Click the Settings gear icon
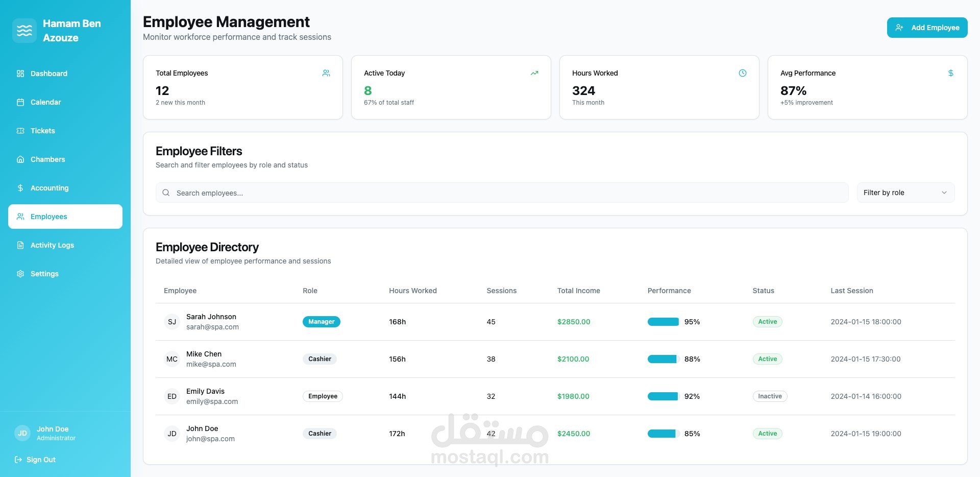This screenshot has width=980, height=477. tap(20, 274)
